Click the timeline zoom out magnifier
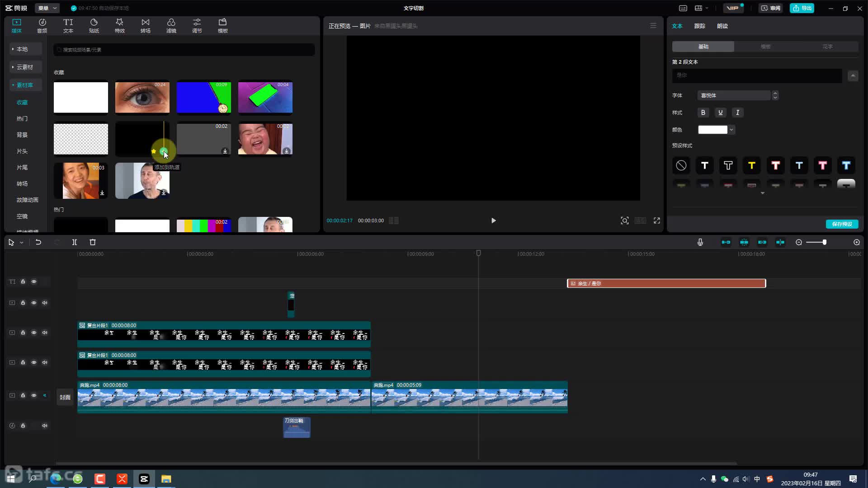Image resolution: width=868 pixels, height=488 pixels. coord(799,242)
